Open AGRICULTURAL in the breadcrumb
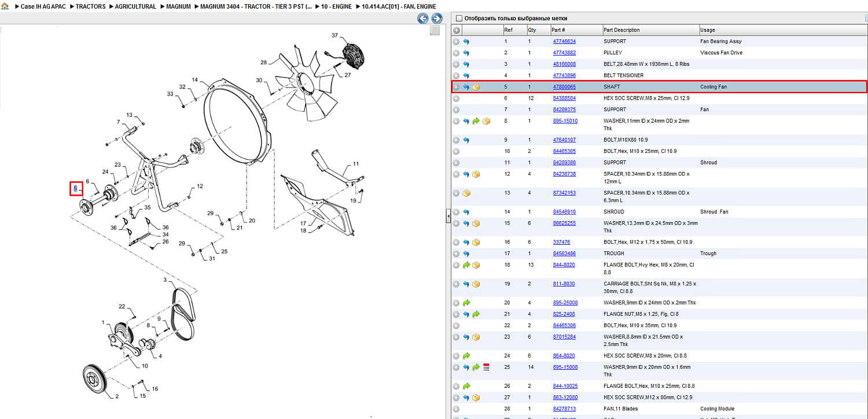Viewport: 868px width, 419px height. (x=135, y=6)
